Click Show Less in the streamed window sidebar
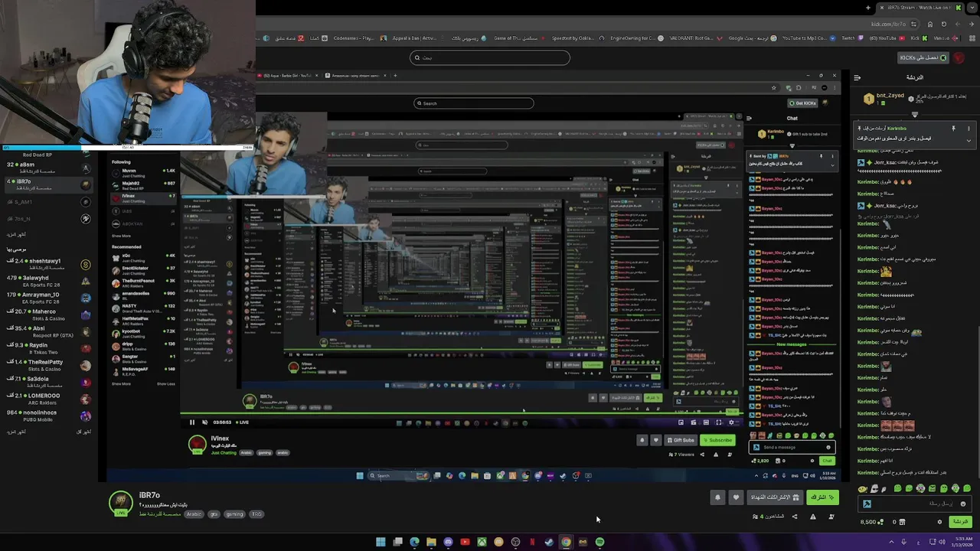 coord(166,383)
